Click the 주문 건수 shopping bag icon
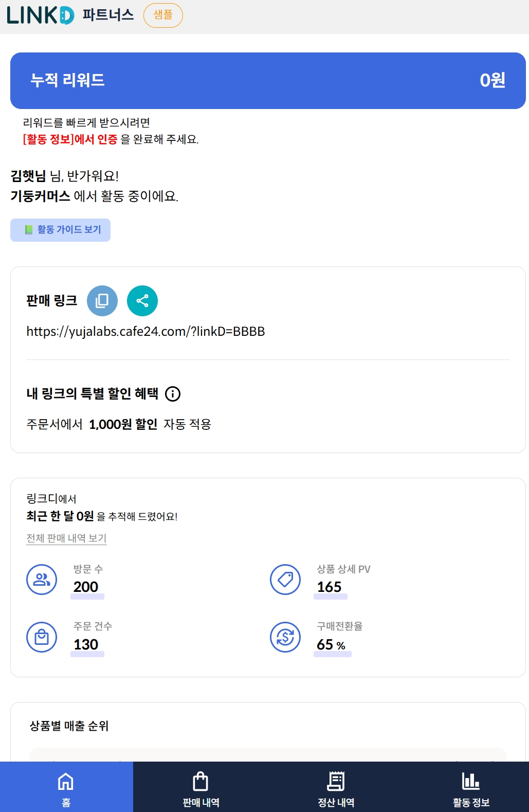Viewport: 529px width, 812px height. [42, 637]
